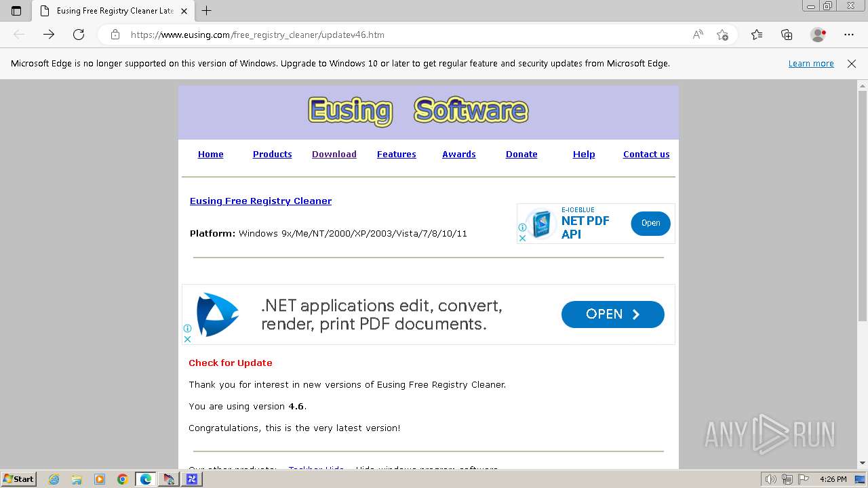
Task: Click the "Congratulations, this is the very latest version!" text
Action: pos(294,428)
